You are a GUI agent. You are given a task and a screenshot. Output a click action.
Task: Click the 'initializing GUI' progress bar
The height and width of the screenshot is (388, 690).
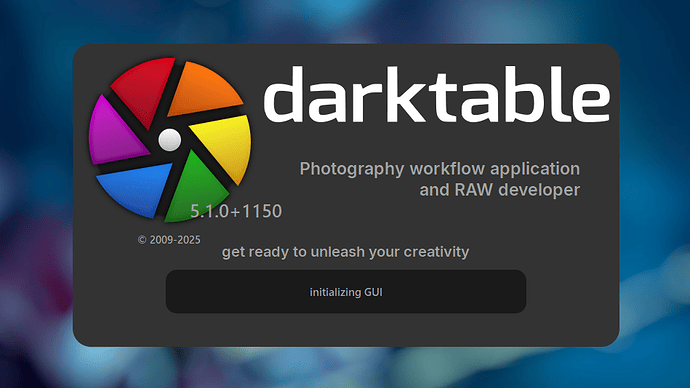[x=346, y=292]
